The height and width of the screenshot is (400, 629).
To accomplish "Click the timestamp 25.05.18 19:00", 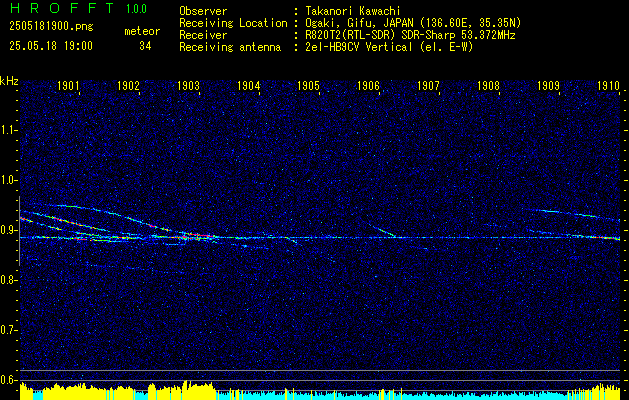I will pos(51,46).
